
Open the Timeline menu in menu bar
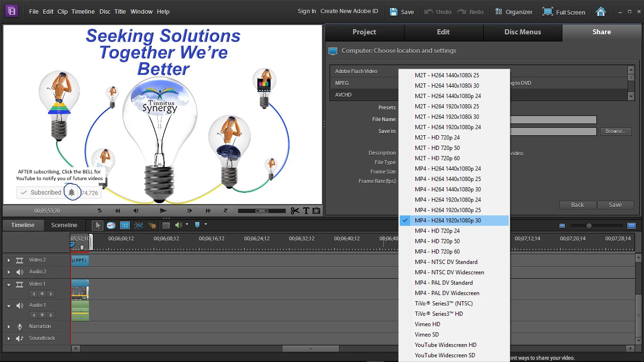tap(83, 12)
